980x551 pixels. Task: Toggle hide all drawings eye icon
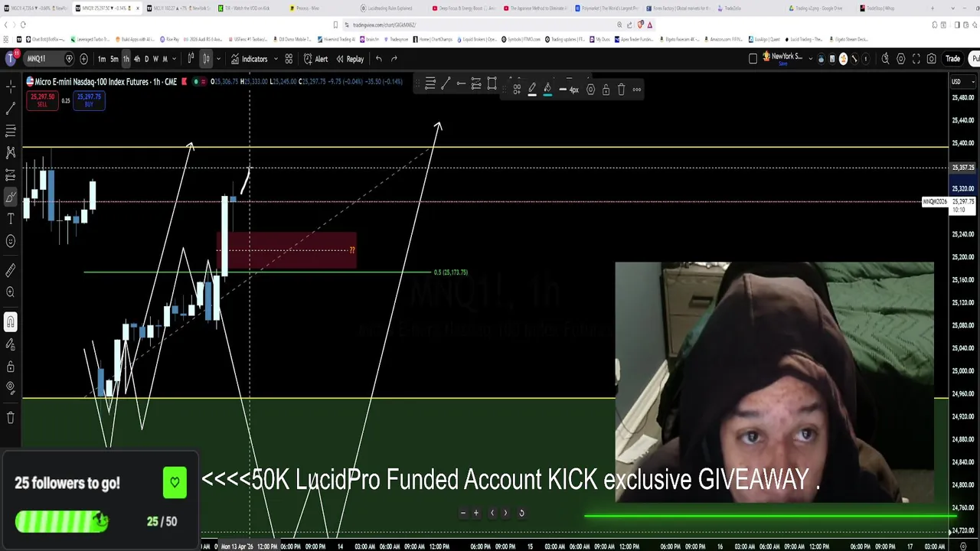(x=11, y=389)
